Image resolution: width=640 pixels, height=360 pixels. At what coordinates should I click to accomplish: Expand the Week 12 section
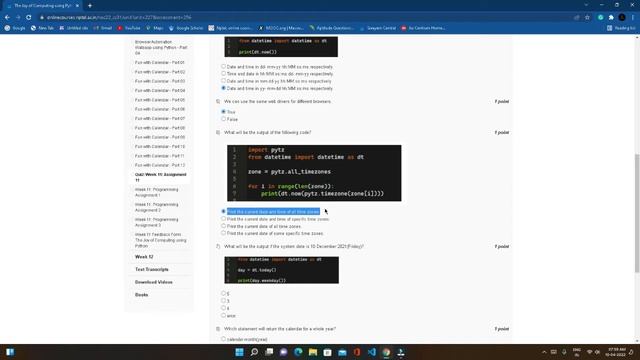144,257
